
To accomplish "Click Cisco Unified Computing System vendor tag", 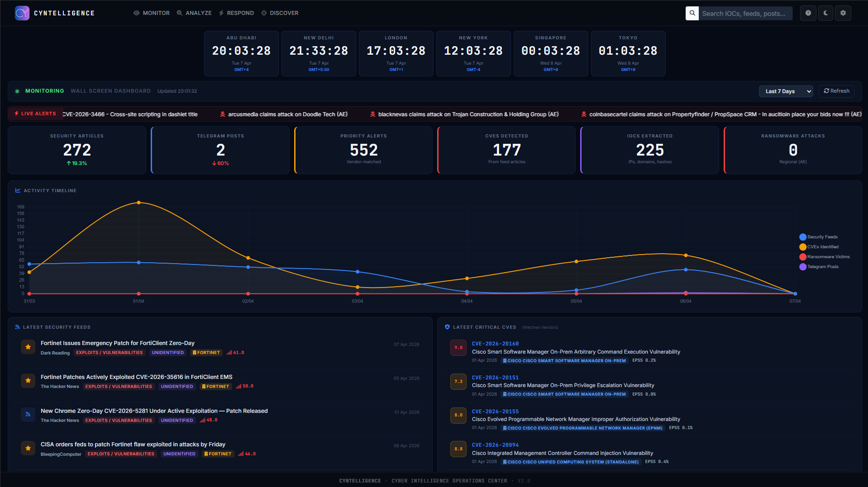I will pyautogui.click(x=571, y=462).
